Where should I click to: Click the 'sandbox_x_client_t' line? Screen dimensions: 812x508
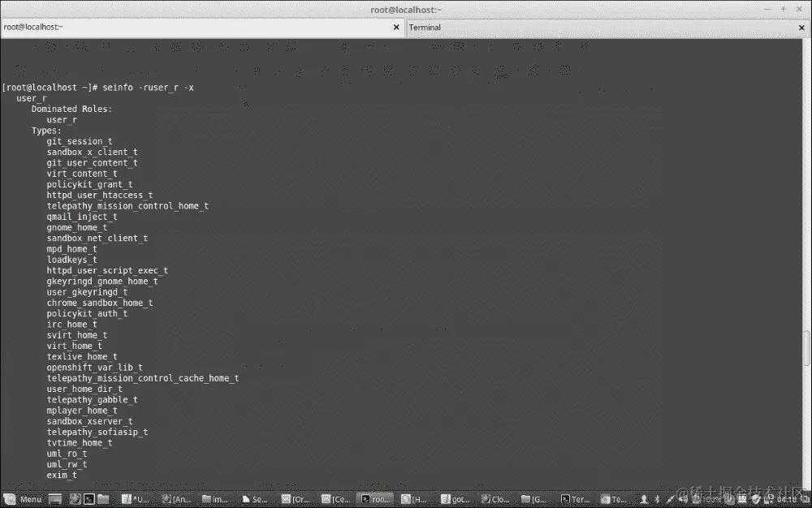(x=93, y=152)
